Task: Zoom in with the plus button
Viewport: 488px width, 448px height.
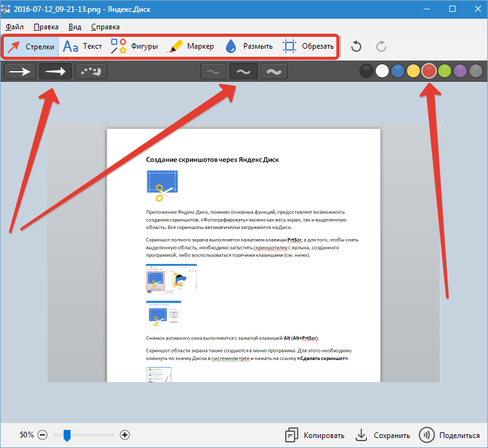Action: (125, 435)
